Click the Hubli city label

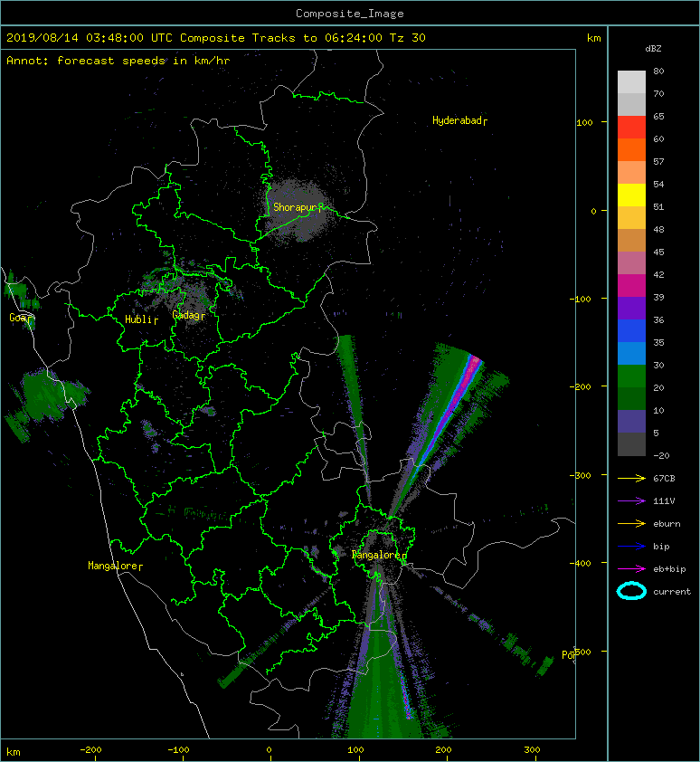coord(139,319)
